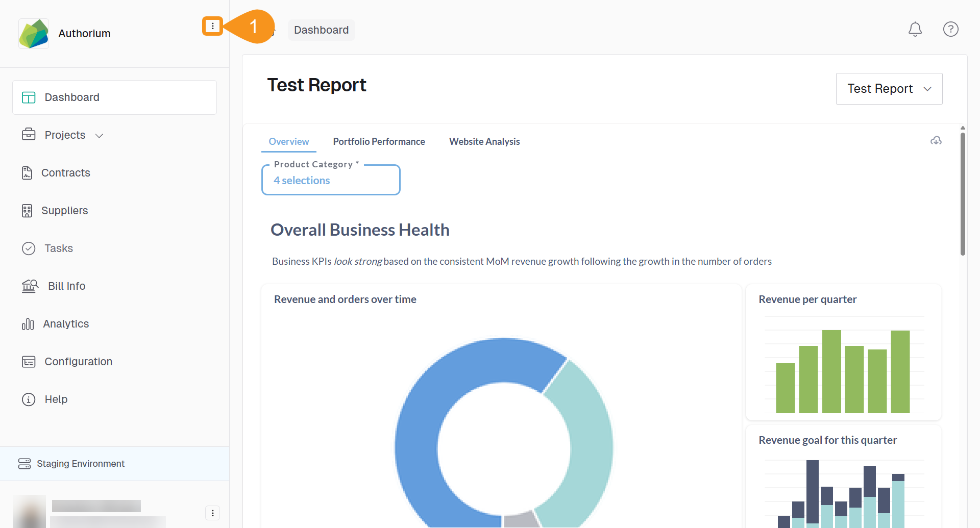Switch to the Portfolio Performance tab
The height and width of the screenshot is (528, 980).
[x=379, y=142]
